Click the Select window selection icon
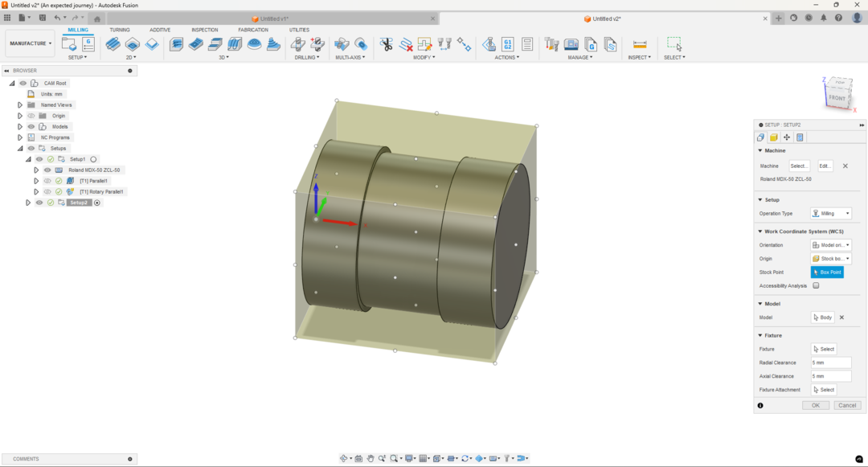This screenshot has width=868, height=467. point(674,44)
